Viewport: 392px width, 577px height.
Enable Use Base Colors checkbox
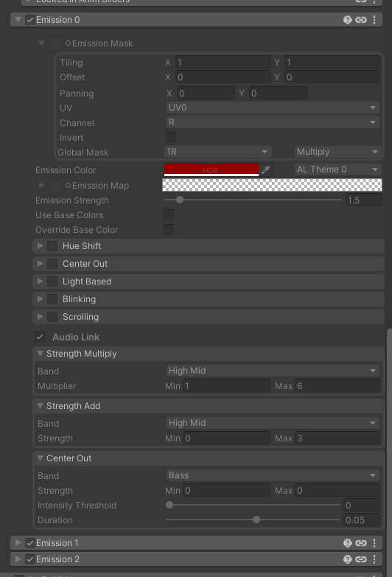coord(169,214)
